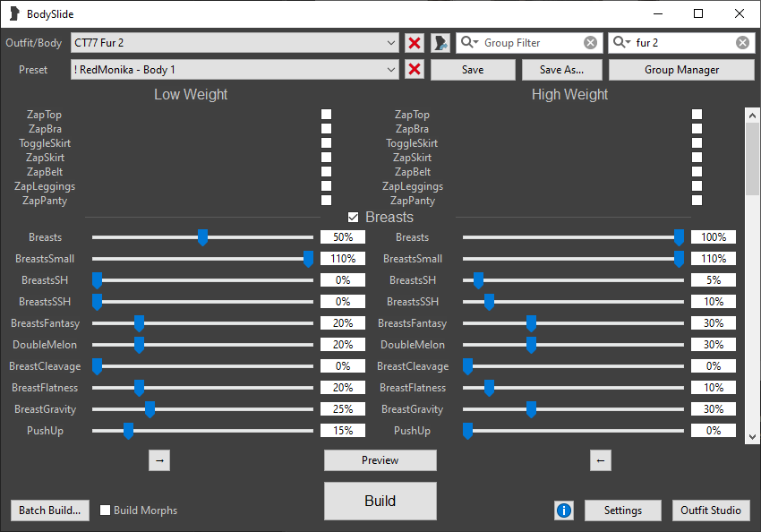Launch Outfit Studio
This screenshot has width=761, height=532.
(x=711, y=511)
